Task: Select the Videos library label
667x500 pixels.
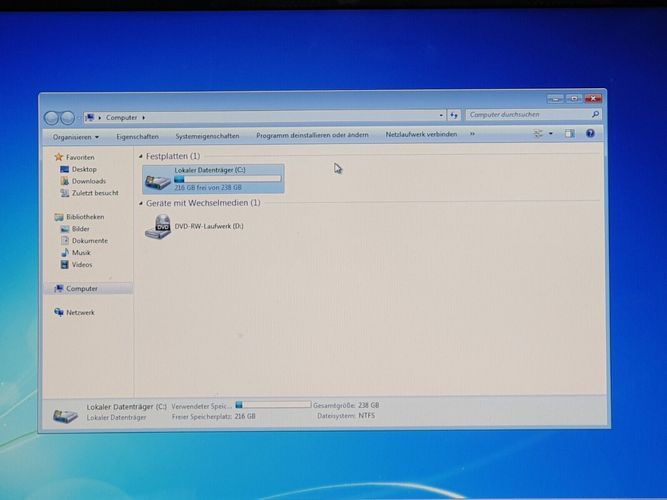Action: [x=82, y=265]
